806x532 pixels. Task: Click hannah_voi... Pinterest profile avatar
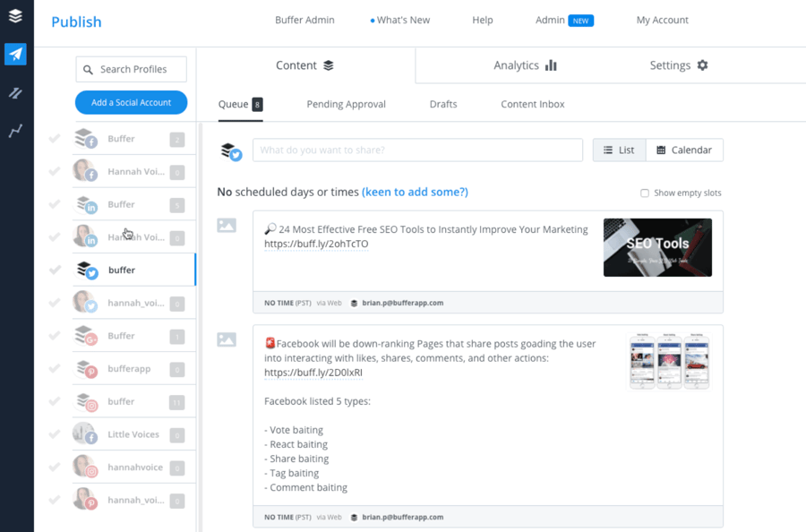85,500
